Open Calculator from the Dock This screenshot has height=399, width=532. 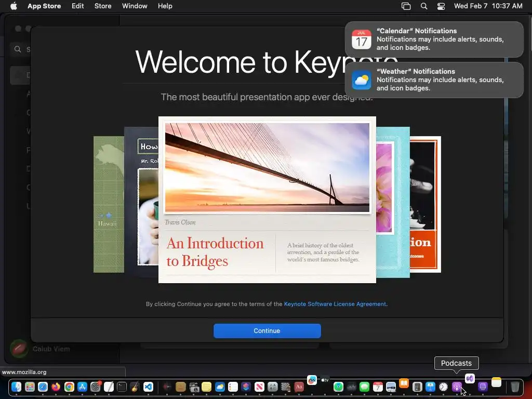point(417,387)
